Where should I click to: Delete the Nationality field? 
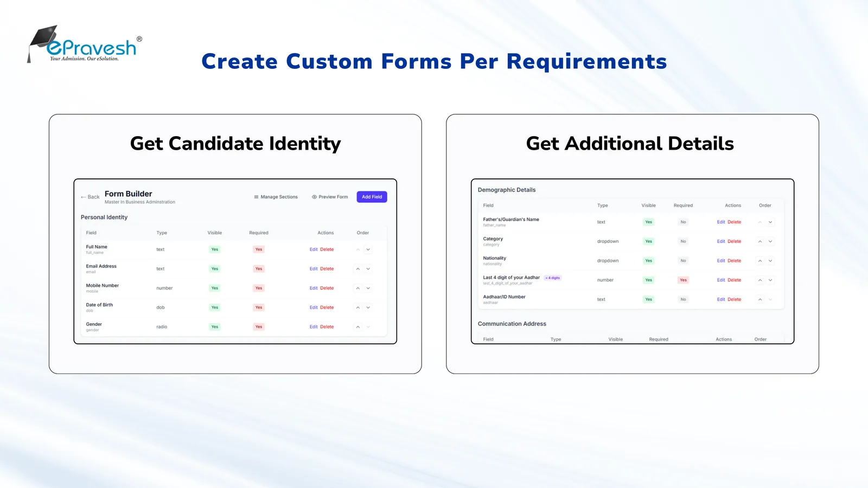(735, 261)
